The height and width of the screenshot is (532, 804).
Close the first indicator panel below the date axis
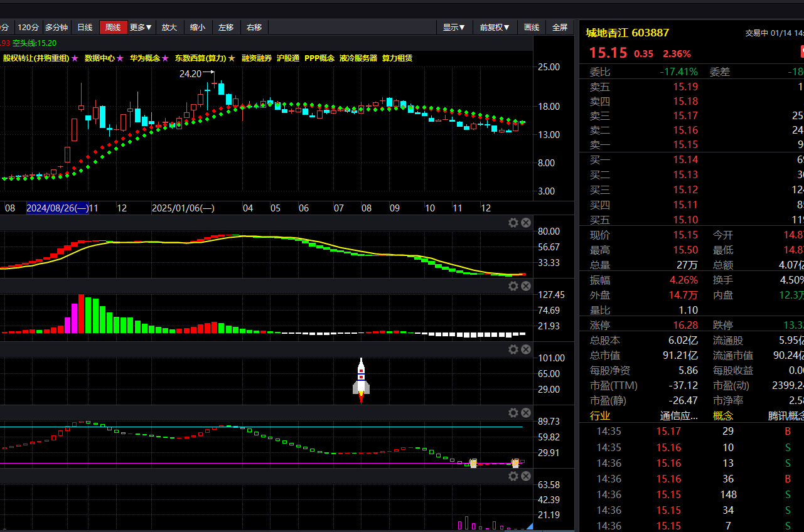tap(526, 223)
